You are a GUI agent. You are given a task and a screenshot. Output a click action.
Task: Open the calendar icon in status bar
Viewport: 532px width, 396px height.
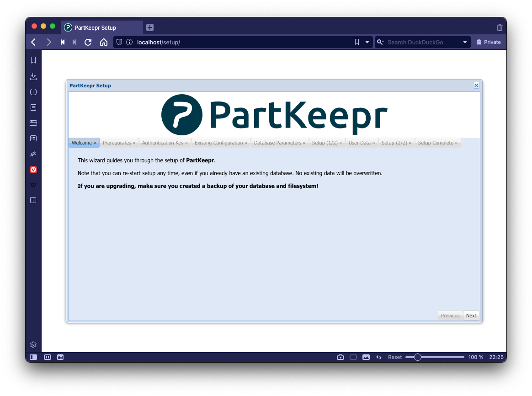[60, 357]
